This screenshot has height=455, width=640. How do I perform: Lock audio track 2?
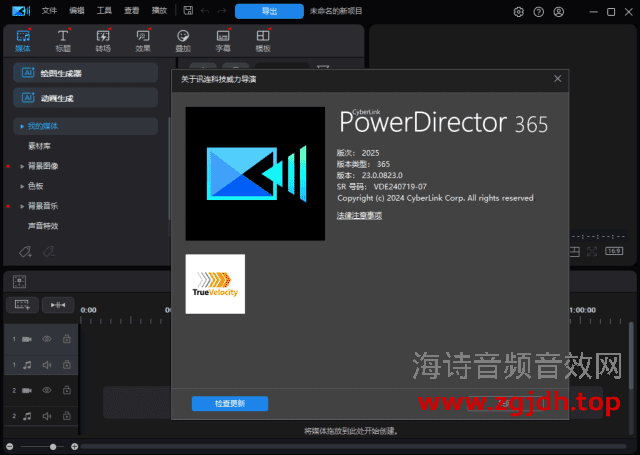click(x=67, y=416)
